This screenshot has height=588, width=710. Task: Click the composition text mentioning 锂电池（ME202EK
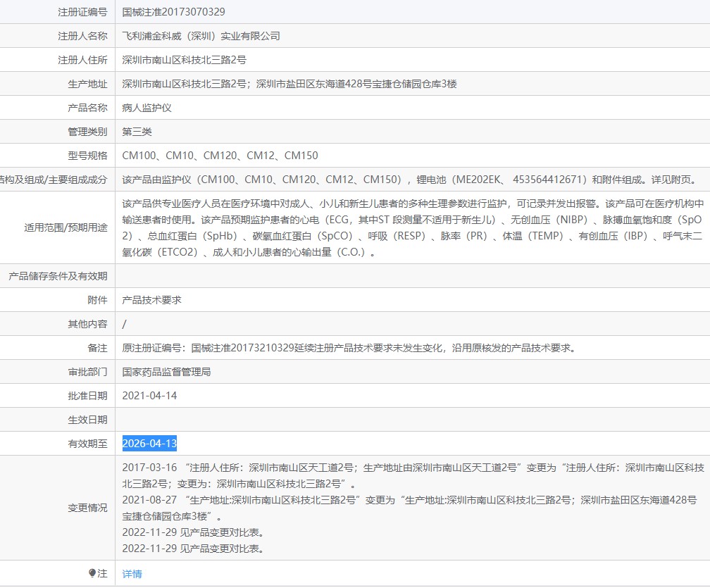point(410,180)
